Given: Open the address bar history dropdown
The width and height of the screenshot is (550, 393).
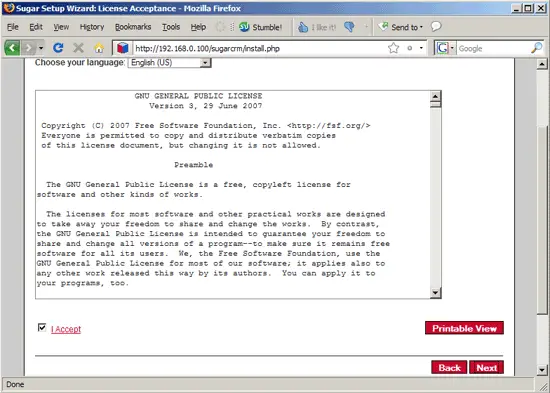Looking at the screenshot, I should click(x=421, y=48).
